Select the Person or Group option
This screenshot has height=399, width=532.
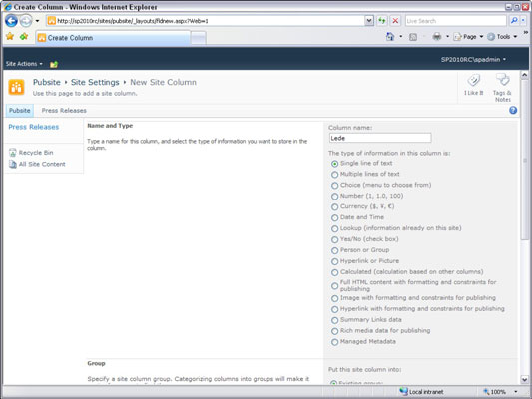coord(335,250)
